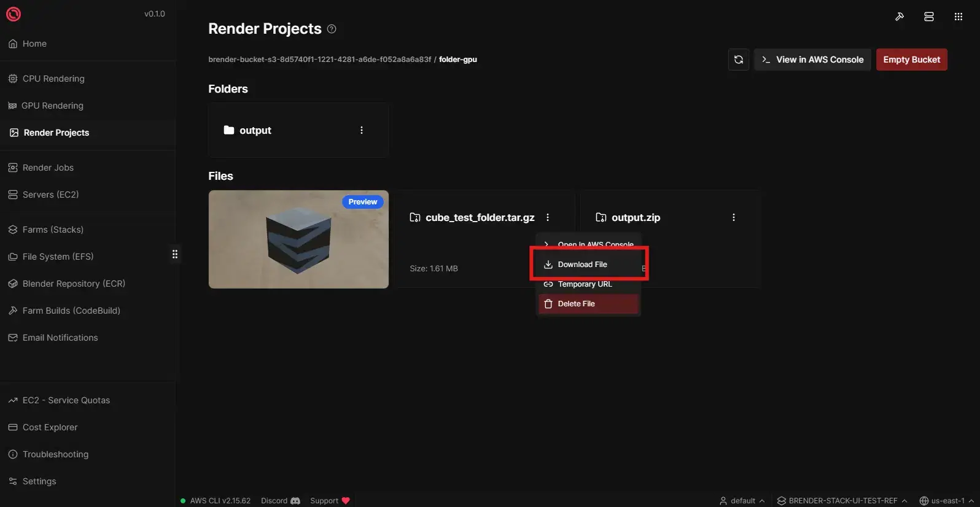This screenshot has height=507, width=980.
Task: Click folder icon beside output
Action: tap(229, 130)
